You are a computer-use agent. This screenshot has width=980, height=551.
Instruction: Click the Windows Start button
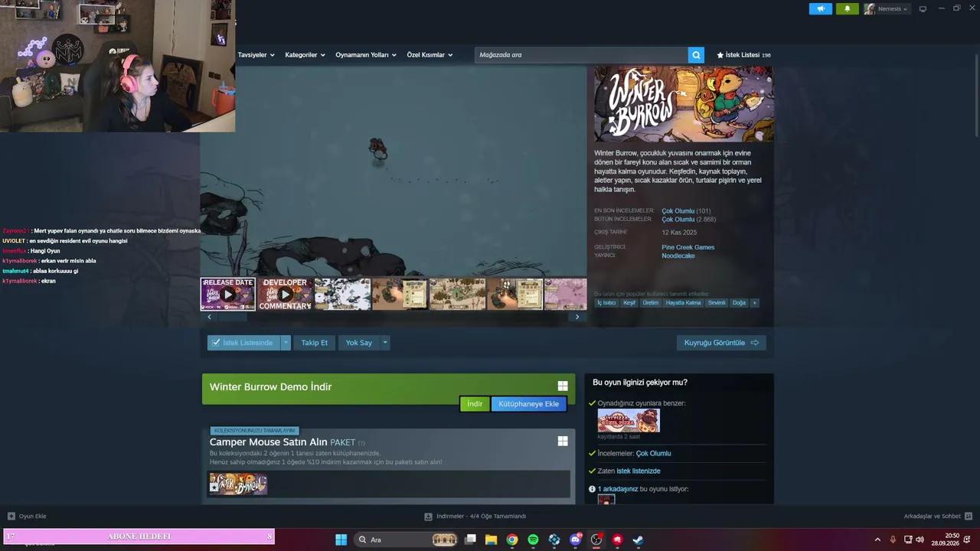[341, 540]
